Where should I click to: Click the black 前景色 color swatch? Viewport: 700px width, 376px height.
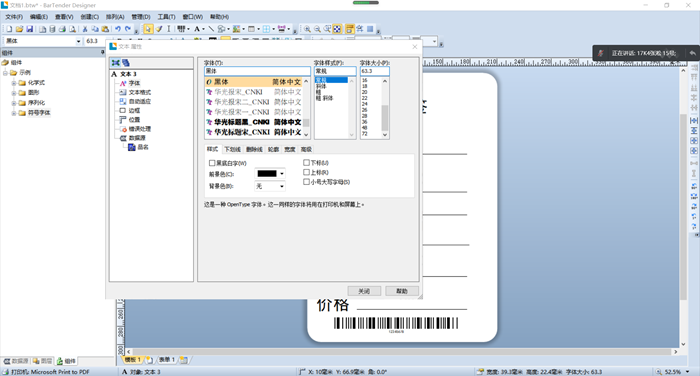click(x=267, y=174)
